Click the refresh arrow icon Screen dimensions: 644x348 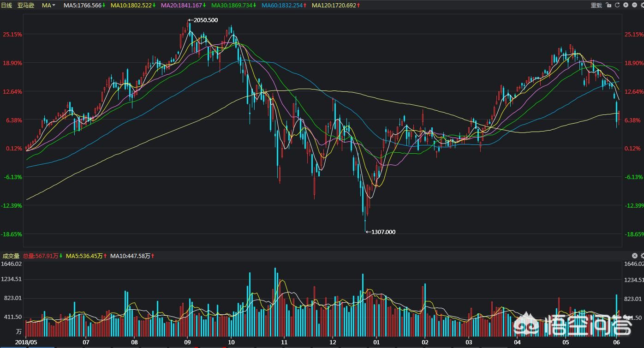tap(617, 5)
